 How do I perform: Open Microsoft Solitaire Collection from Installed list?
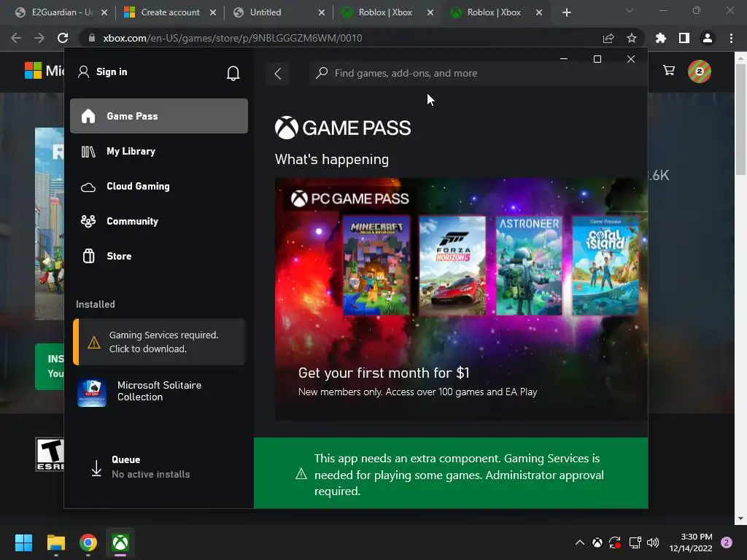(x=158, y=392)
